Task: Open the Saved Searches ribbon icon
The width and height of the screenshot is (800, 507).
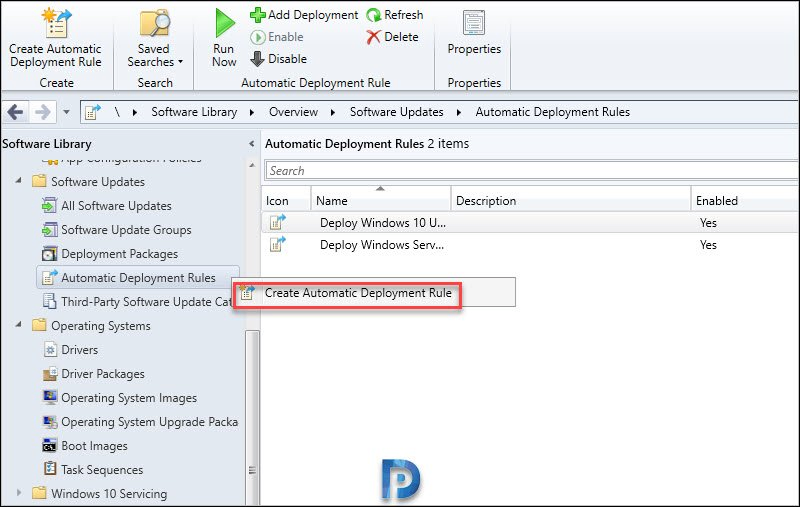Action: click(155, 23)
